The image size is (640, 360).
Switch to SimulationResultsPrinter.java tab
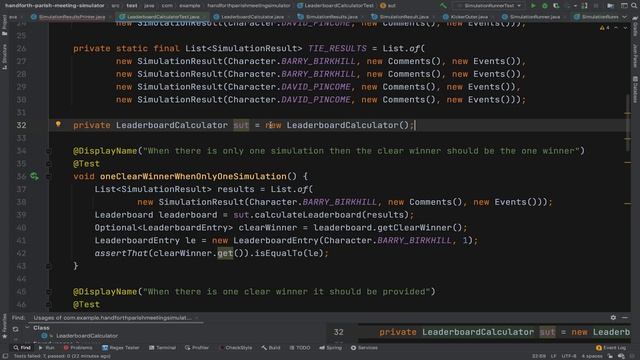(69, 17)
